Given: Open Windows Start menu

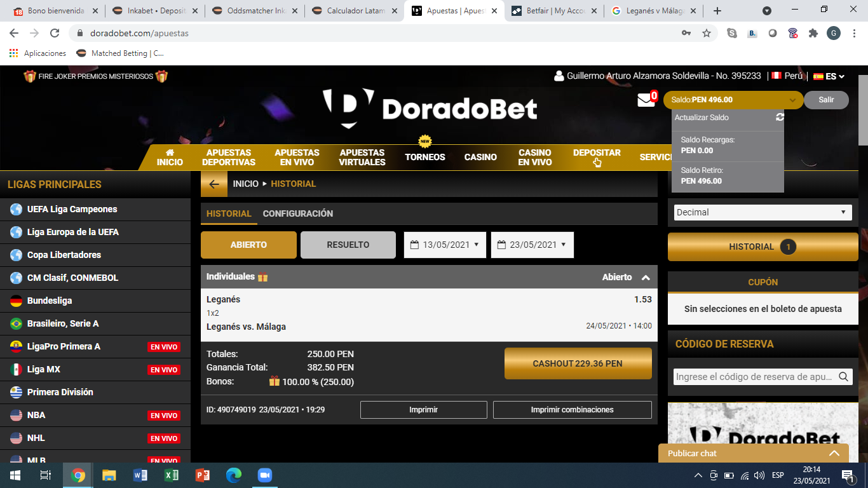Looking at the screenshot, I should point(15,475).
